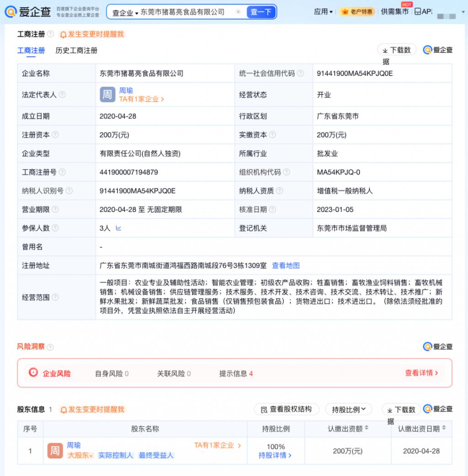The image size is (468, 476).
Task: Open 查看地图 link for registered address
Action: coord(286,265)
